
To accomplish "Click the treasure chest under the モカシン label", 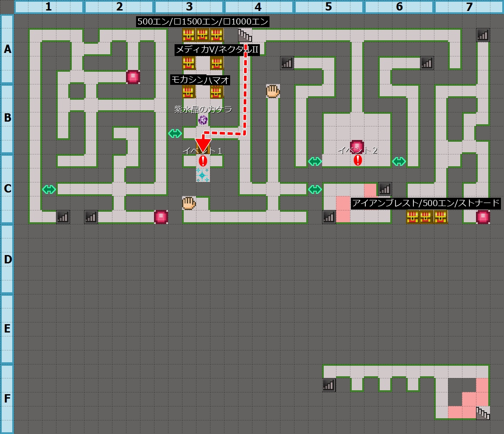I will coord(189,91).
